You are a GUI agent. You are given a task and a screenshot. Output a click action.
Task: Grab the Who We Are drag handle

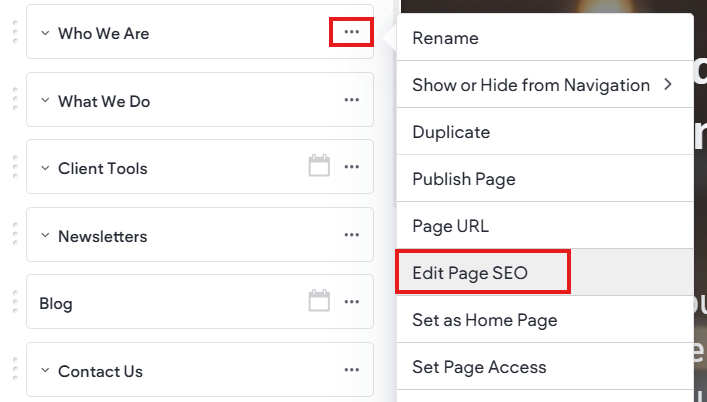(x=15, y=32)
